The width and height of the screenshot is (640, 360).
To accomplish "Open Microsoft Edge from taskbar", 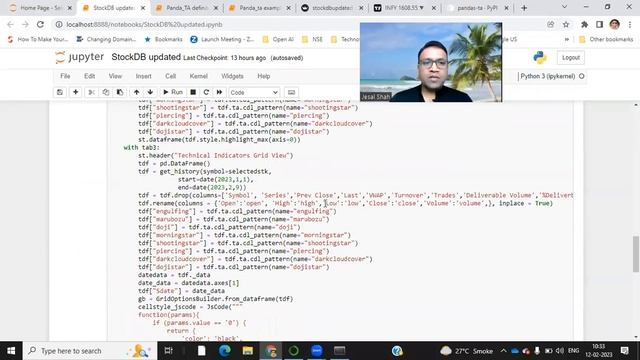I will tap(224, 351).
